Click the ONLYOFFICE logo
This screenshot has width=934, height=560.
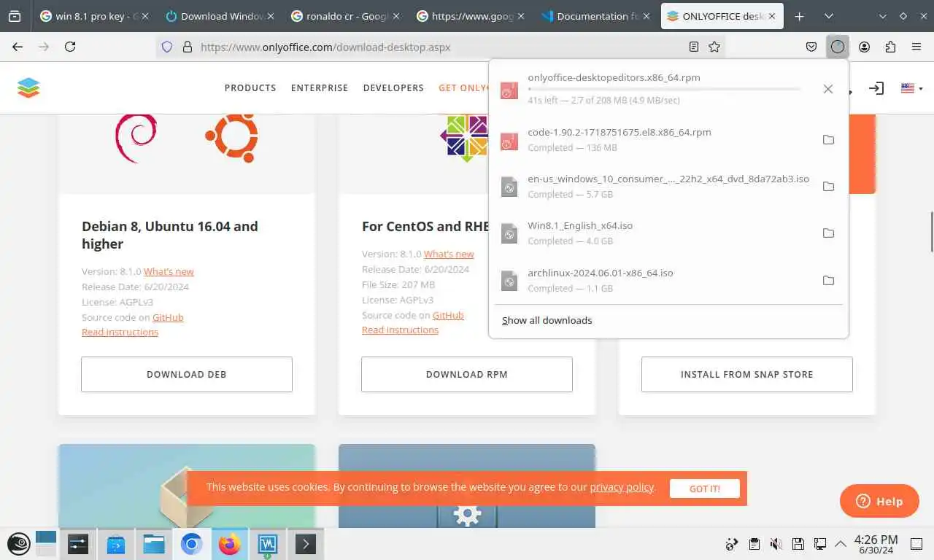click(x=28, y=87)
